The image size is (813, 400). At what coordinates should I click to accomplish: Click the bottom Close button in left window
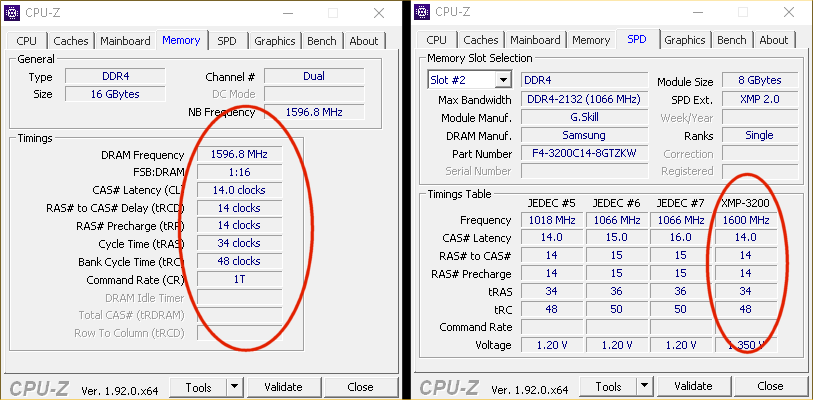pos(360,387)
